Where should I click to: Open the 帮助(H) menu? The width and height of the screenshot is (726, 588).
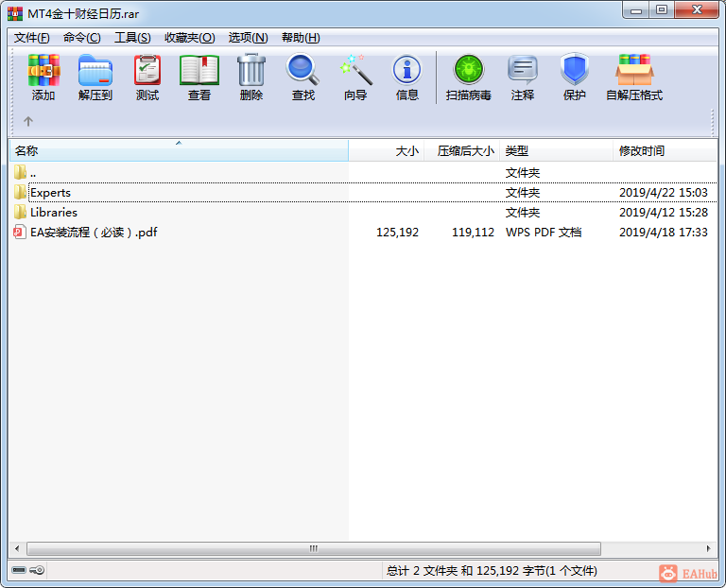[301, 38]
